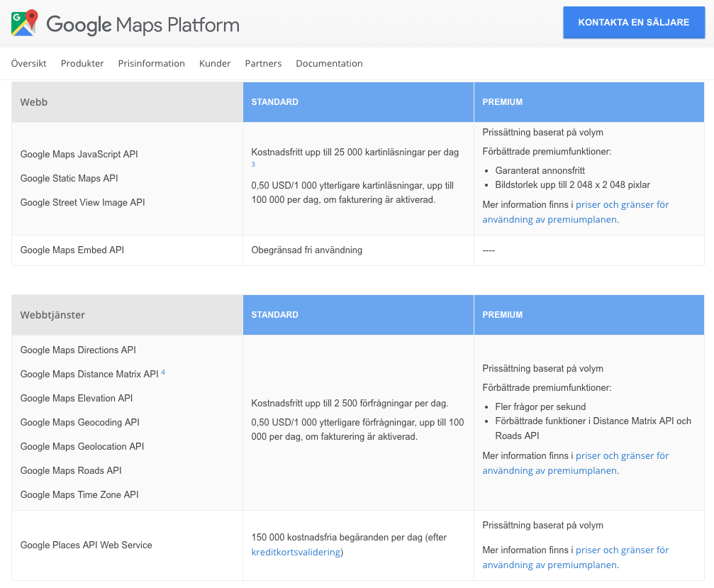Click Kostnadsfritt upp till 25 000 kartinläsningar text
This screenshot has width=714, height=588.
355,152
